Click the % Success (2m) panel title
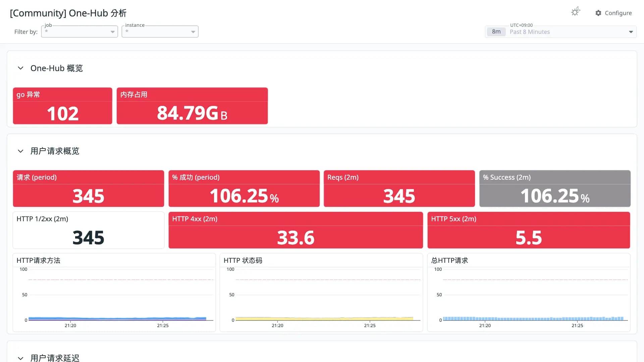 coord(507,177)
